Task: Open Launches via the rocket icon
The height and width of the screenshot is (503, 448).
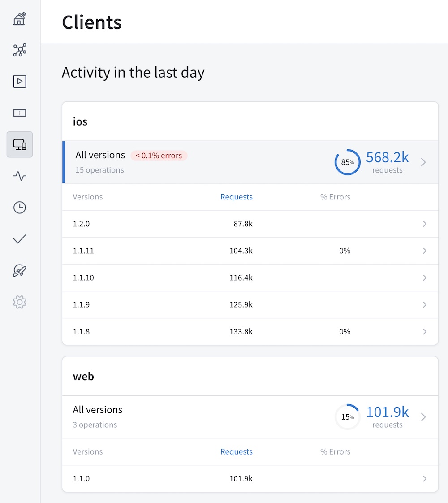Action: [20, 271]
